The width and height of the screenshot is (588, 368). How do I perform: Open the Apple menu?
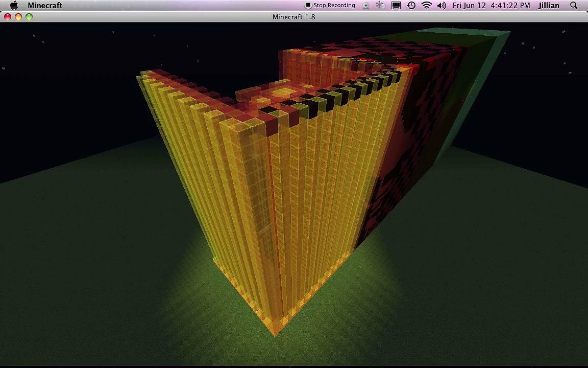coord(14,5)
